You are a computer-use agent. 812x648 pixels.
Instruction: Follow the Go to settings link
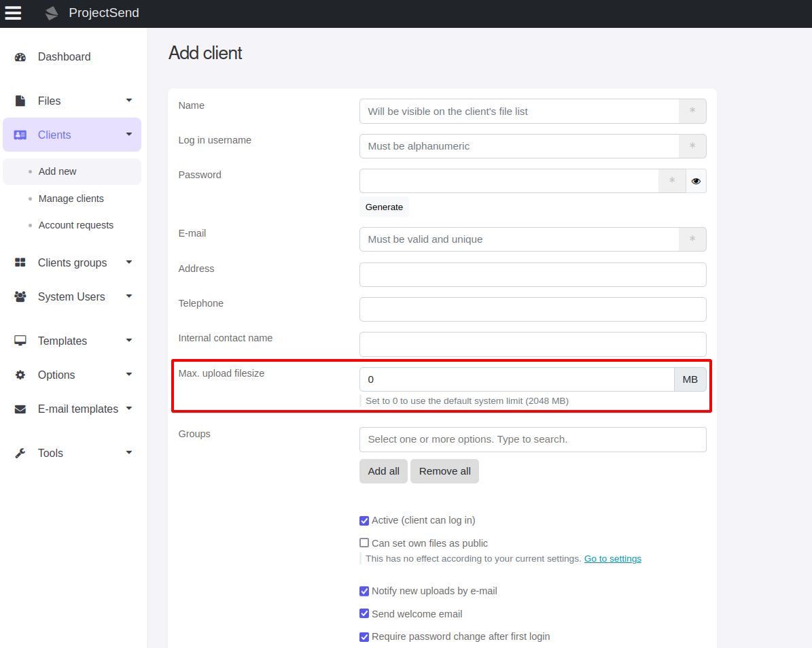pos(612,559)
